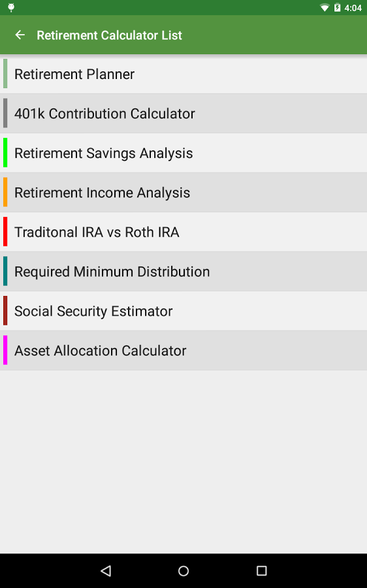Tap the recent apps square button

(261, 571)
